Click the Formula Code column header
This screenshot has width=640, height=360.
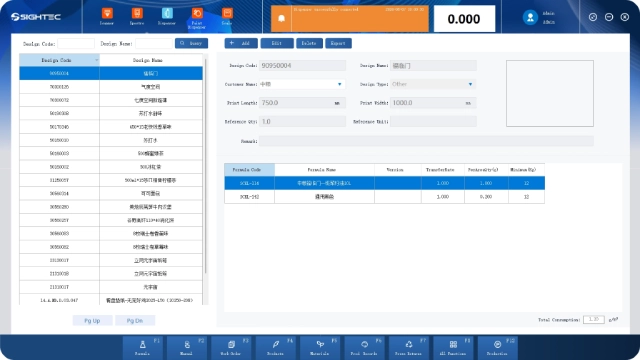click(x=249, y=169)
